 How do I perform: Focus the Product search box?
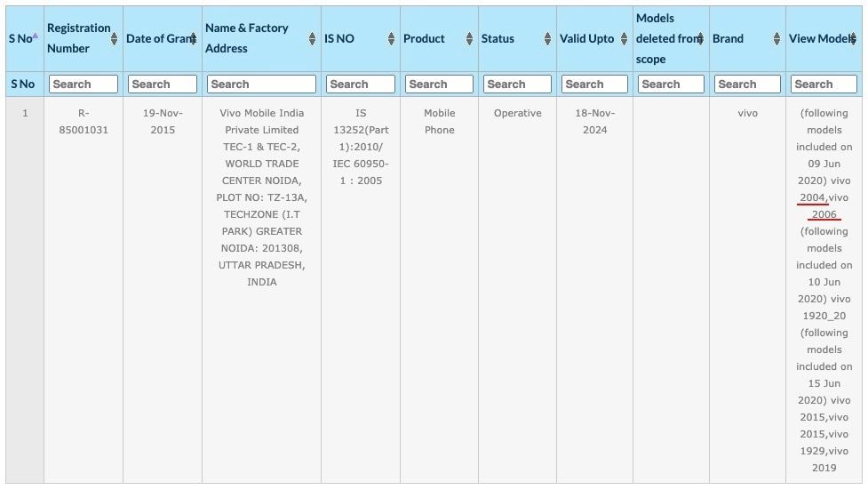coord(440,84)
